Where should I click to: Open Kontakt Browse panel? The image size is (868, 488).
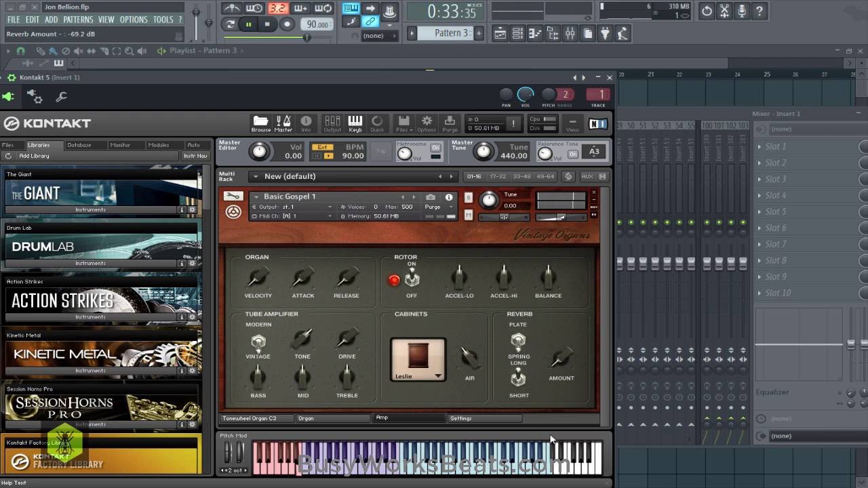pyautogui.click(x=260, y=123)
